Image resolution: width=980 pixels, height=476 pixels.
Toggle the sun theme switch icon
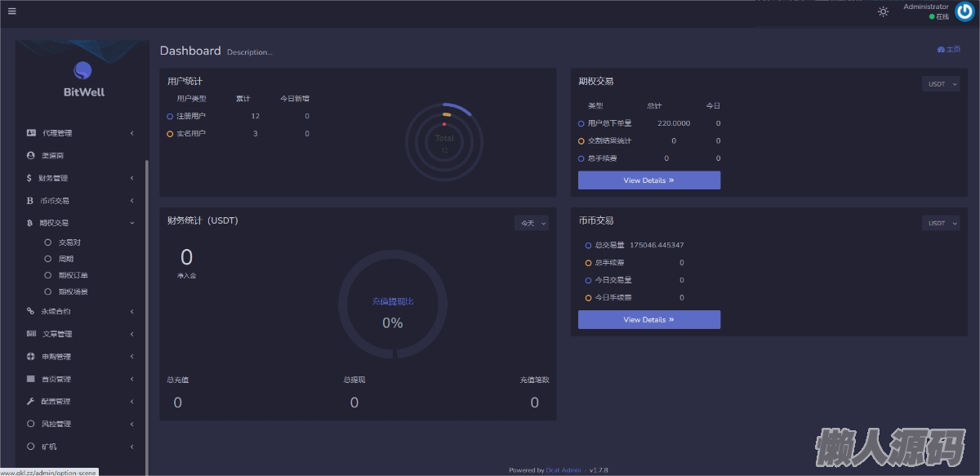pyautogui.click(x=883, y=11)
